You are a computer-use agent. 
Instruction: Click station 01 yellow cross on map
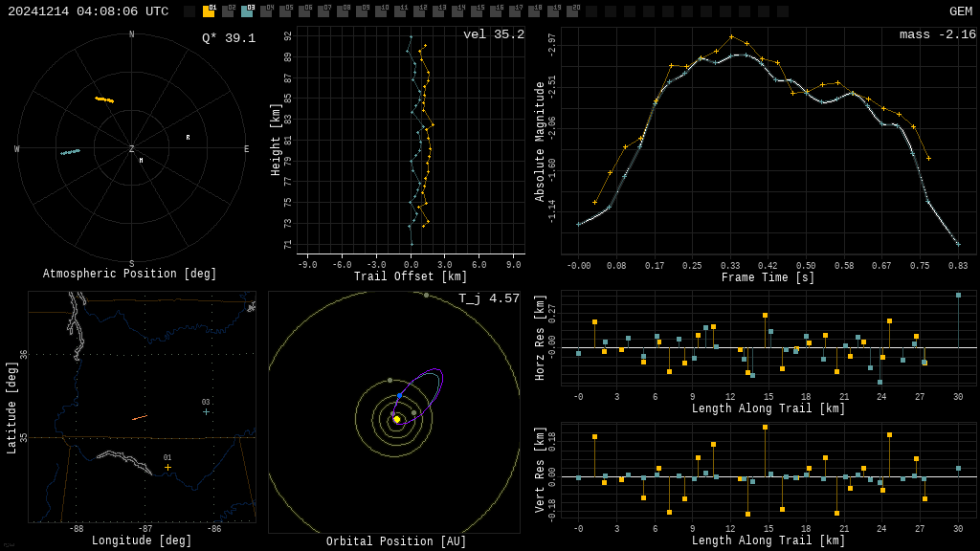pyautogui.click(x=167, y=467)
